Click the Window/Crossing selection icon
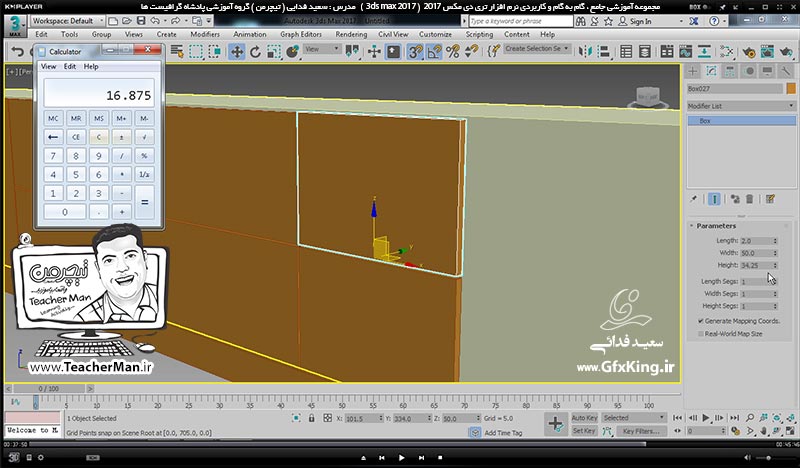 point(215,52)
